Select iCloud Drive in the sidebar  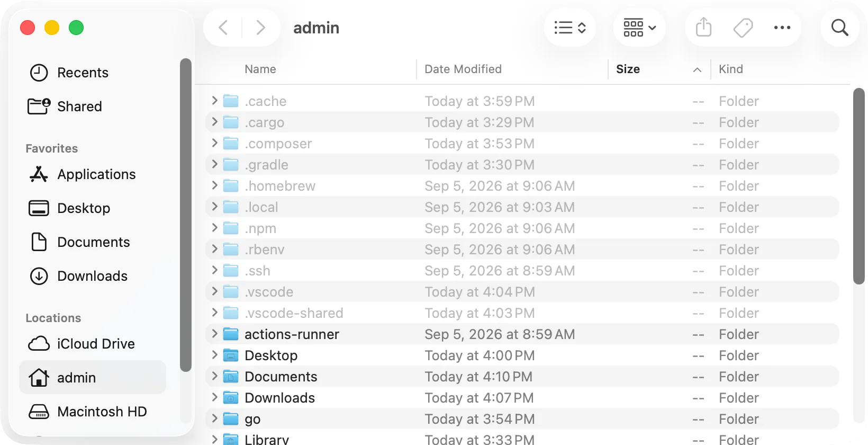coord(93,344)
